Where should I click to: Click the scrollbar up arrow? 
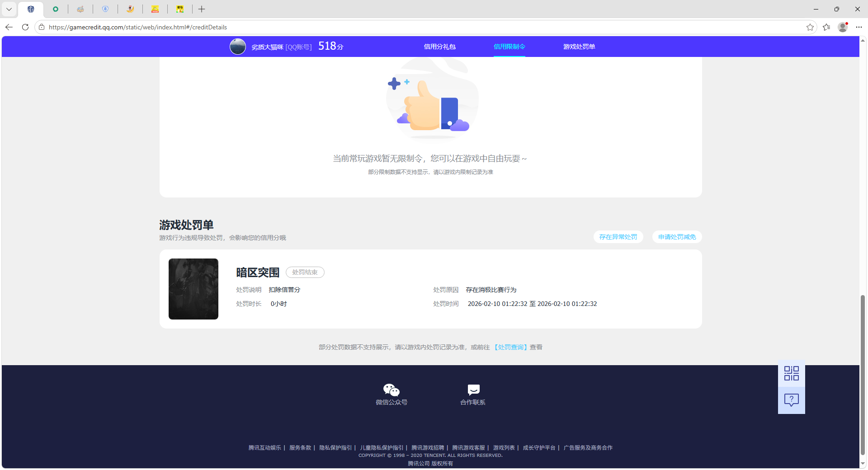[863, 41]
